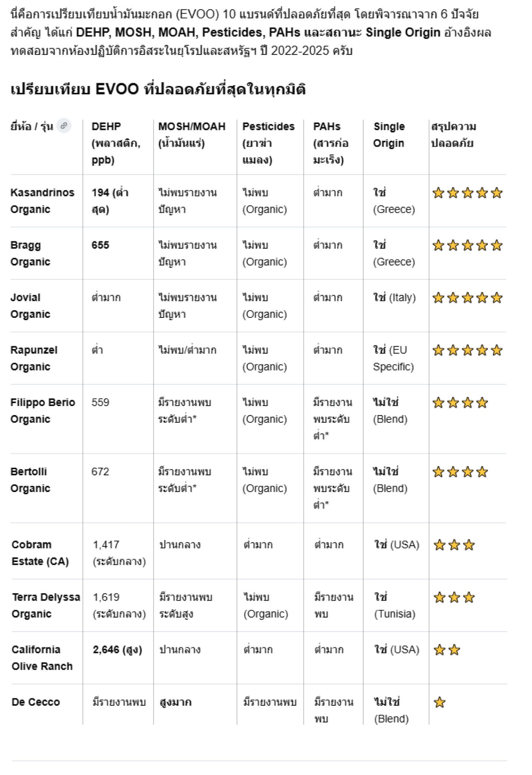Click the two-star rating for California Olive Ranch
Image resolution: width=532 pixels, height=775 pixels.
(447, 650)
